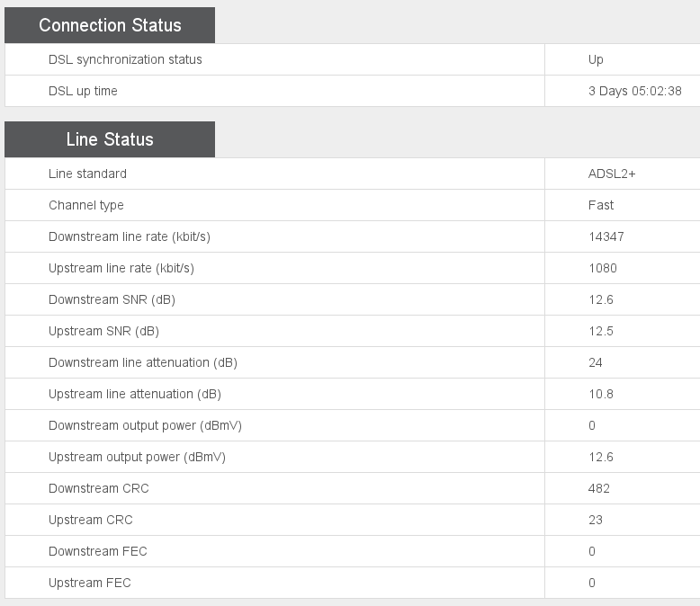
Task: Click upstream line rate value 1080
Action: click(x=603, y=268)
